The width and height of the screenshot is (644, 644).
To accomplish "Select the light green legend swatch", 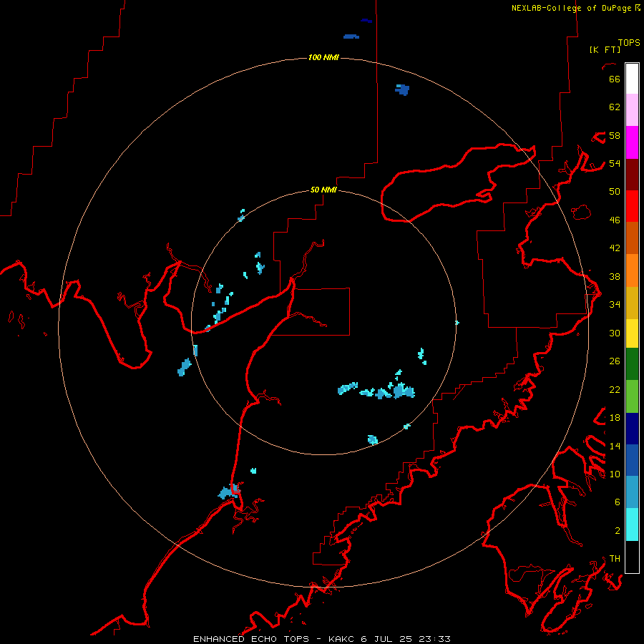I will [632, 396].
